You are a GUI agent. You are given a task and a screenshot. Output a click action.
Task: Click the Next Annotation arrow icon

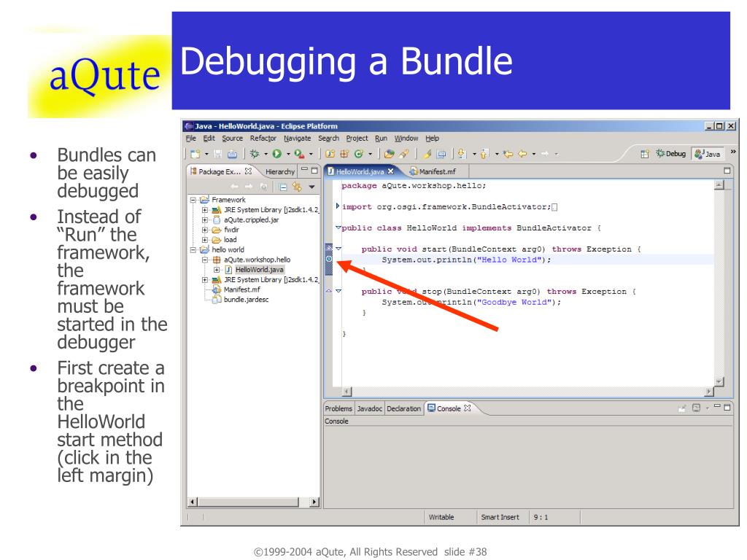(462, 154)
